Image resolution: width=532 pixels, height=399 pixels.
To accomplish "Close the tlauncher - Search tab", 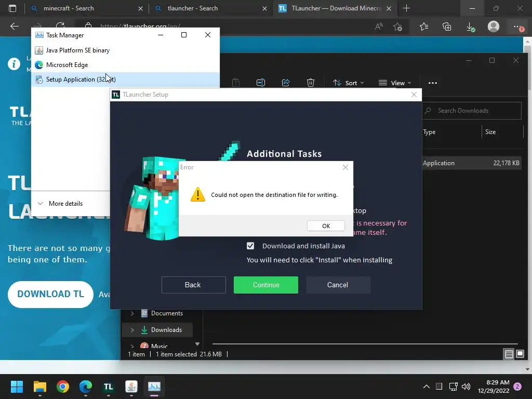I will [264, 8].
